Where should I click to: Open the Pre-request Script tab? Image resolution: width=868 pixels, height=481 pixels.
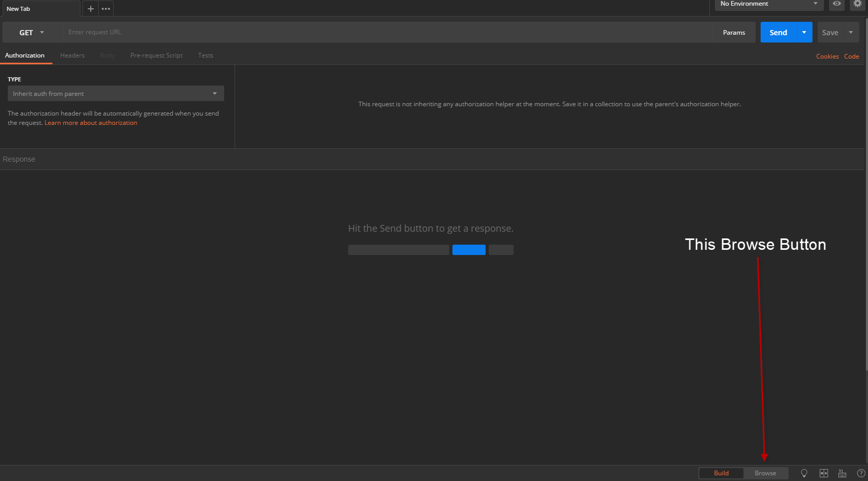coord(156,55)
